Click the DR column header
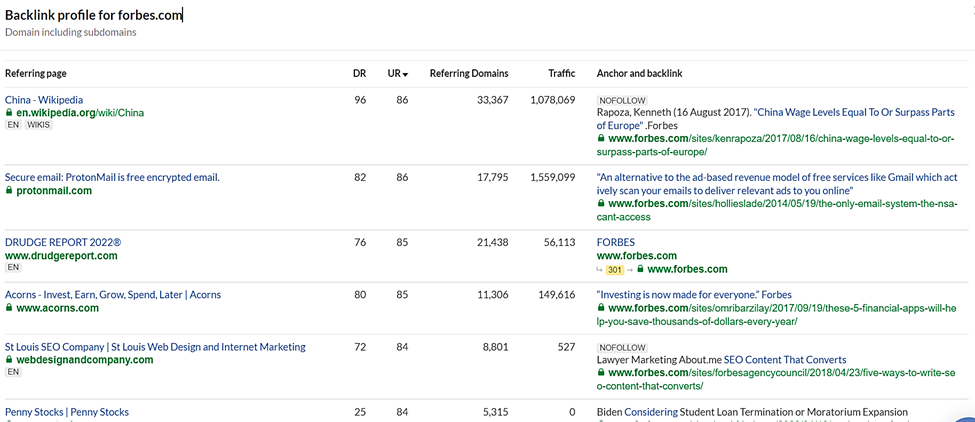 coord(359,73)
